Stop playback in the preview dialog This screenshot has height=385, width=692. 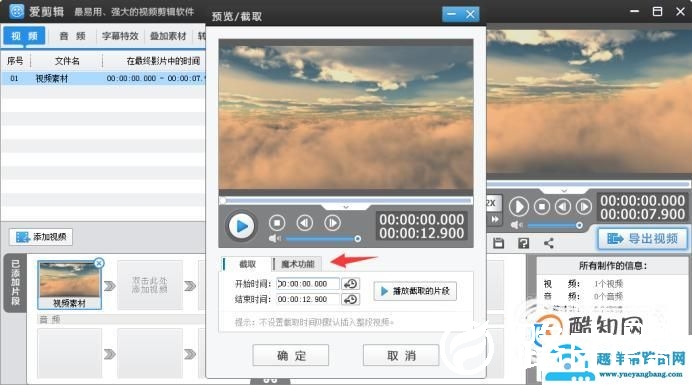[x=277, y=223]
